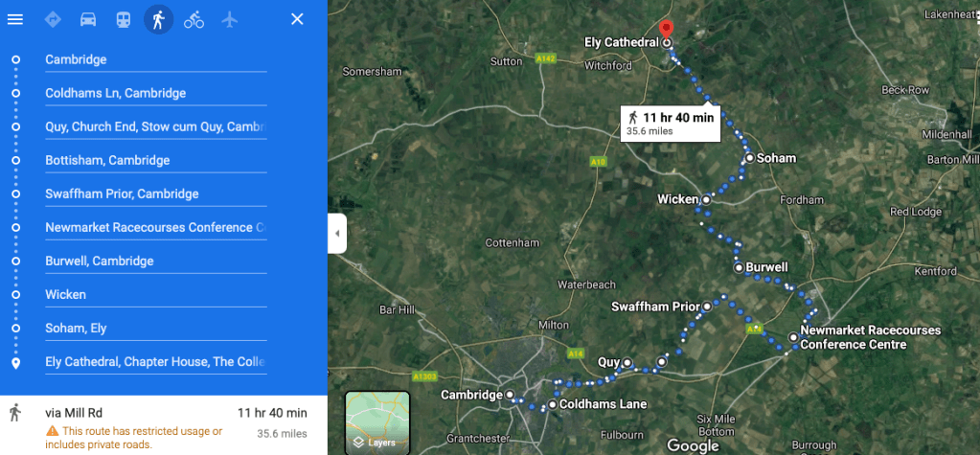The image size is (980, 455).
Task: Click the Ely Cathedral destination field
Action: [155, 362]
